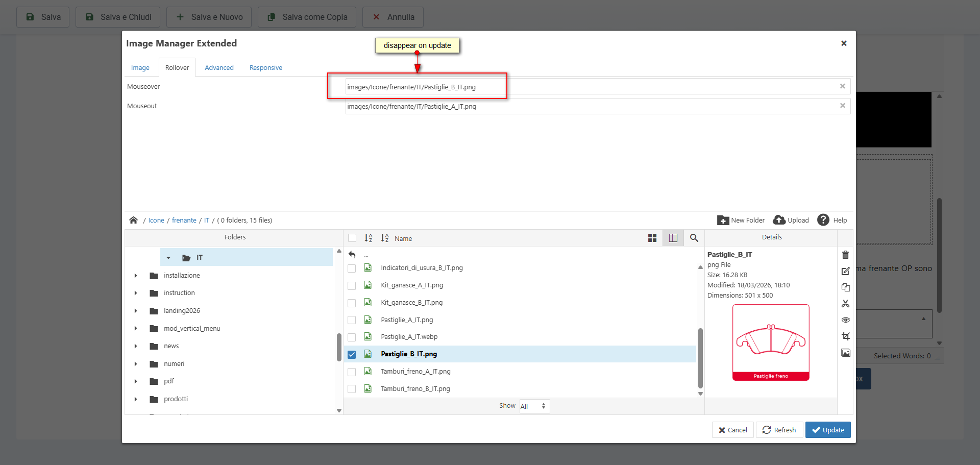
Task: Select the Tamburi_freno_A_IT.png file name
Action: pos(415,372)
